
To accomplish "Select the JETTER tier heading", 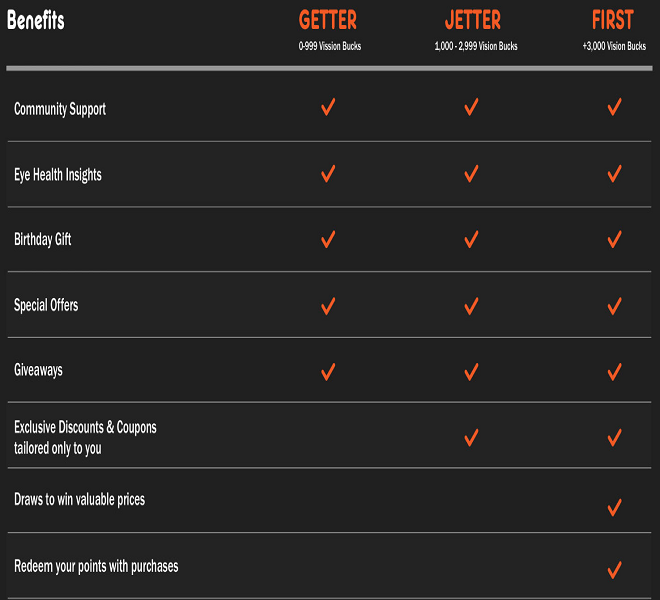I will [474, 21].
